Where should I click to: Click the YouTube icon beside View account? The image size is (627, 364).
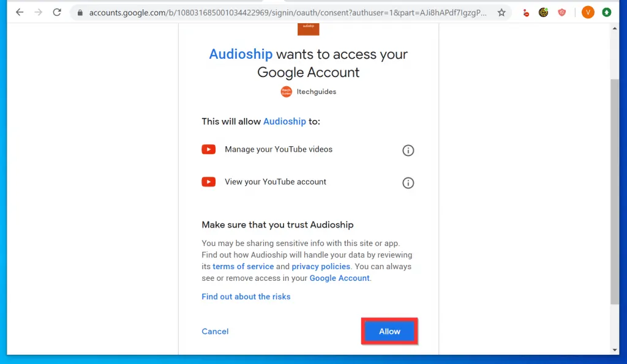pos(208,182)
